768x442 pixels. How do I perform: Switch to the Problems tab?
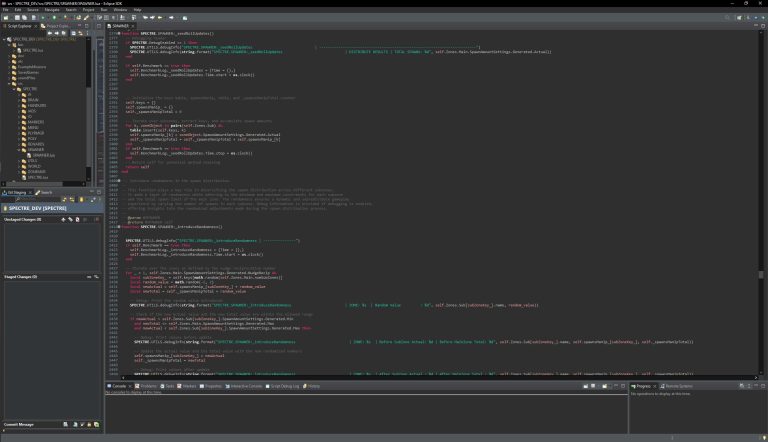tap(145, 386)
